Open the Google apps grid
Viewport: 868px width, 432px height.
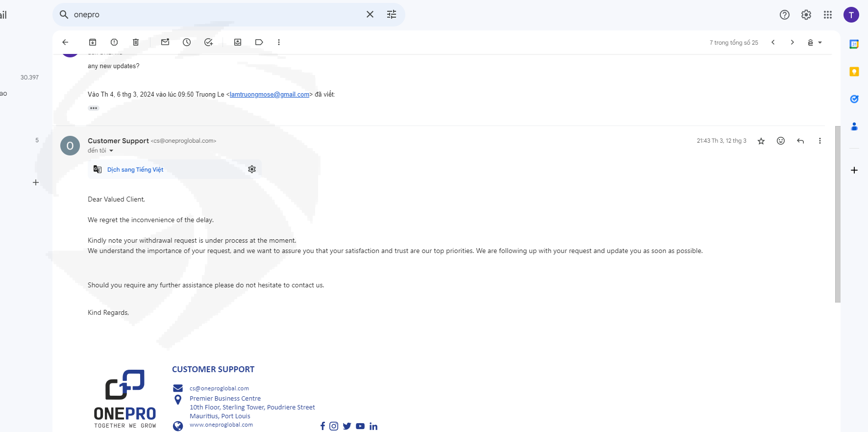pos(828,15)
